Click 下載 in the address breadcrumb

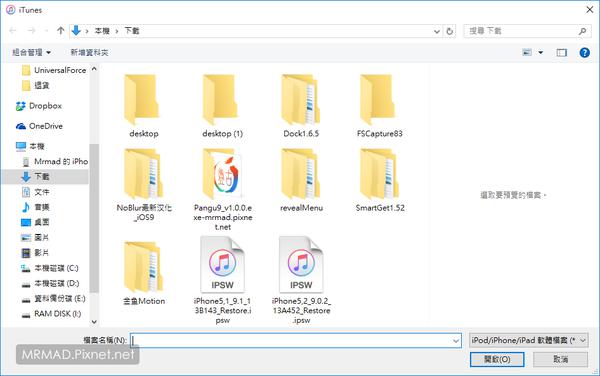pos(132,31)
